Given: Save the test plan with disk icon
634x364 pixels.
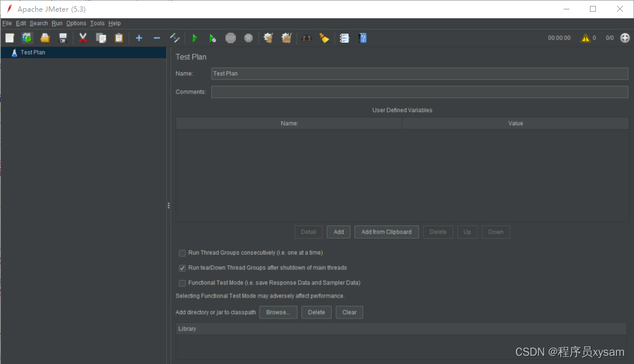Looking at the screenshot, I should pos(63,38).
